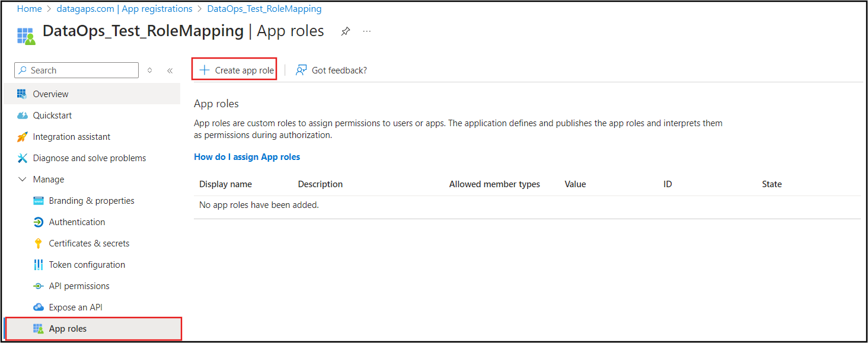Screen dimensions: 868x343
Task: Collapse the Manage section
Action: (x=22, y=179)
